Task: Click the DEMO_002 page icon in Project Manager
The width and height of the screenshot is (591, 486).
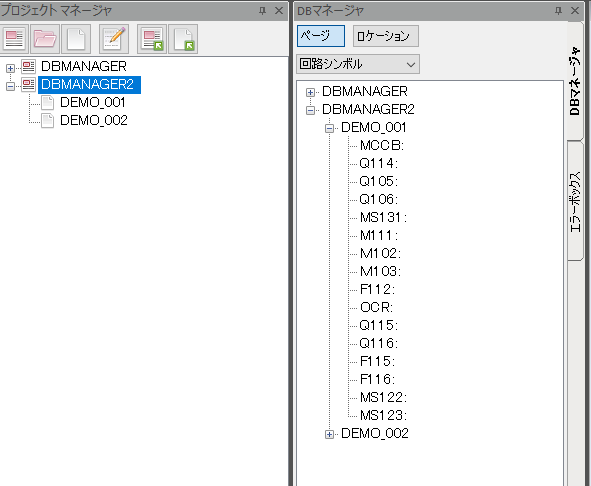Action: coord(47,121)
